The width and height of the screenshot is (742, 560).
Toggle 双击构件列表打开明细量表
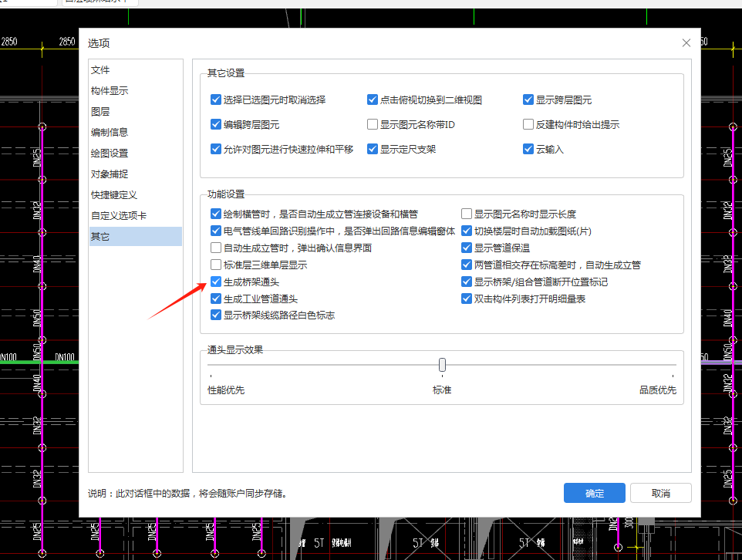(467, 299)
